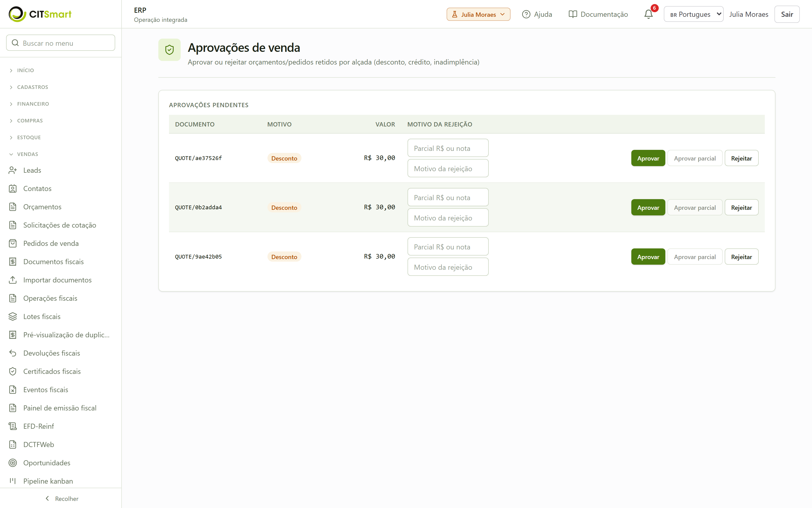Click the CITSmart logo
812x508 pixels.
click(40, 14)
